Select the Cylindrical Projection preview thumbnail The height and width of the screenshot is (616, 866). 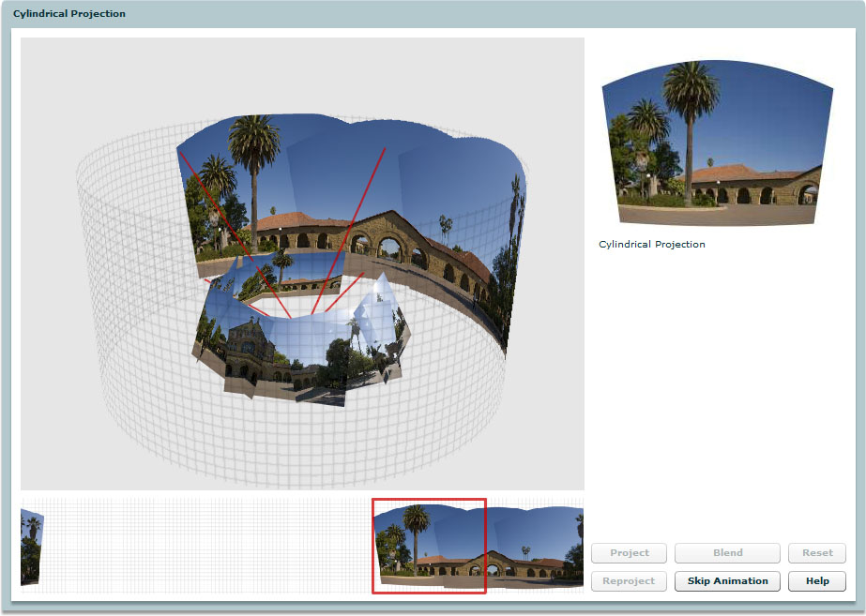[x=717, y=143]
